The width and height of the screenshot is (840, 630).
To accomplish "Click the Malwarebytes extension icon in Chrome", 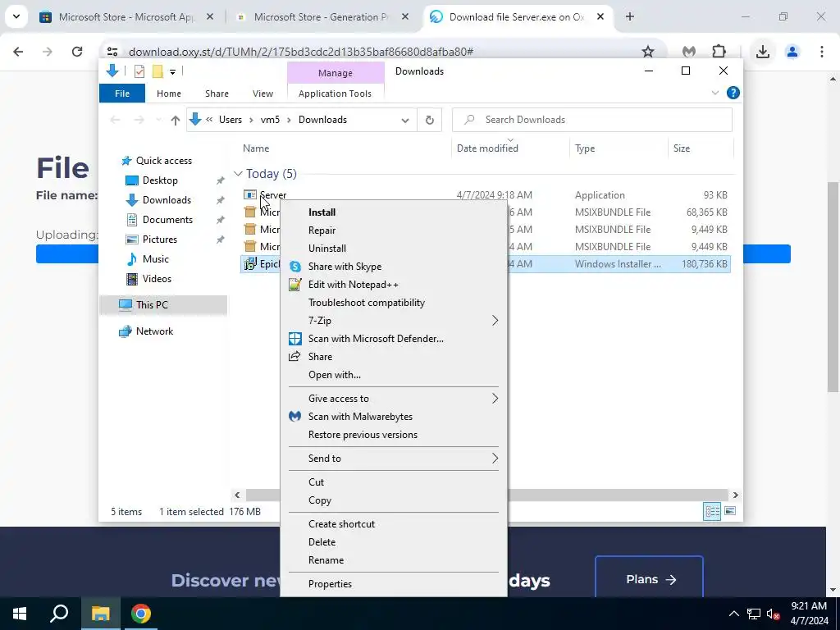I will click(x=689, y=52).
